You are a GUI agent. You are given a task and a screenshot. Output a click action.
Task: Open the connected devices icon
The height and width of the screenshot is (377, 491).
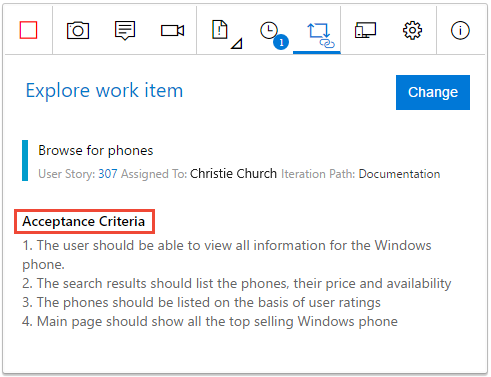pos(365,30)
